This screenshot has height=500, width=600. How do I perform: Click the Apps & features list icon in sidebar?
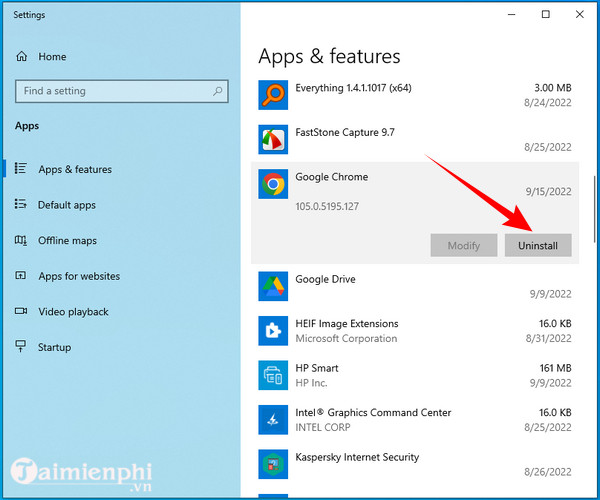pyautogui.click(x=21, y=168)
